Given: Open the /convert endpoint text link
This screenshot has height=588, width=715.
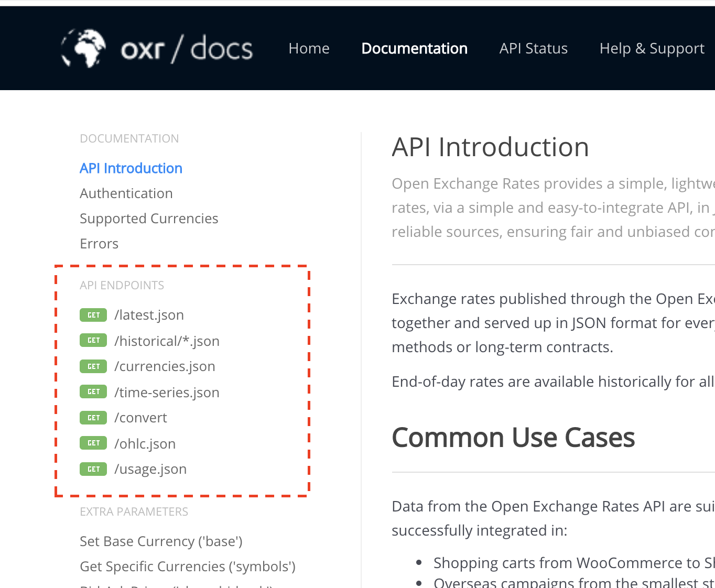Looking at the screenshot, I should [x=140, y=418].
